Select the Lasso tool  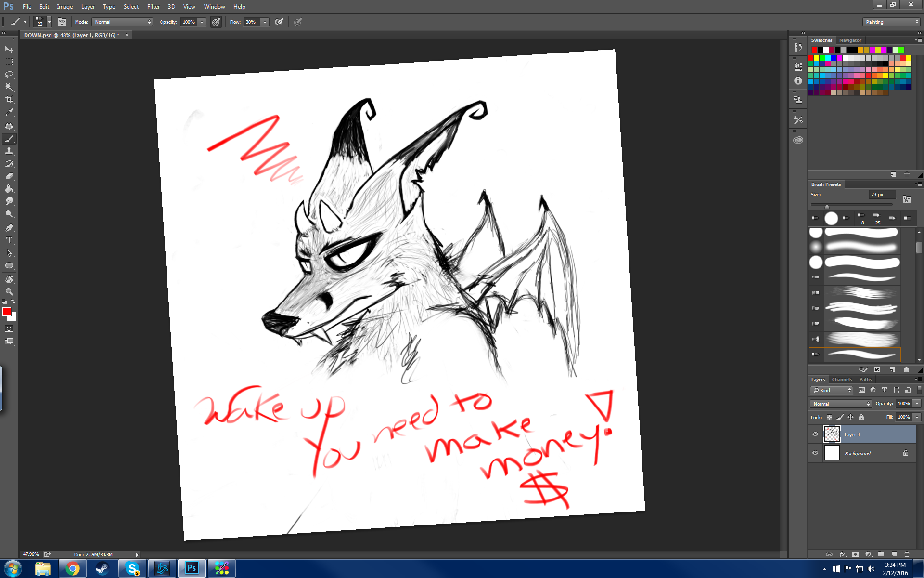[x=9, y=75]
